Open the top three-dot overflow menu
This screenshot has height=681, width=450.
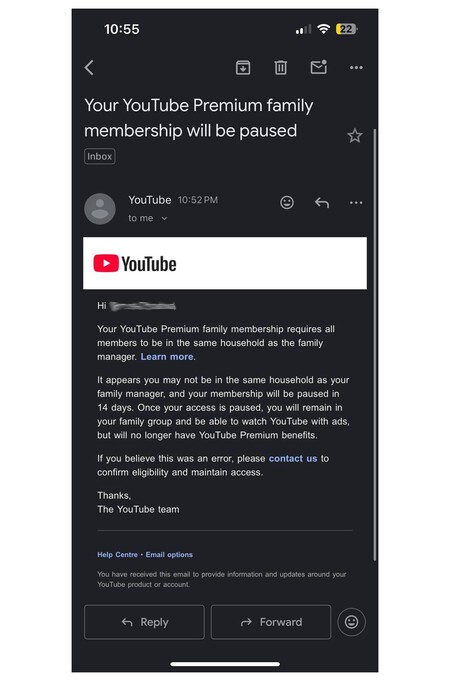(356, 68)
